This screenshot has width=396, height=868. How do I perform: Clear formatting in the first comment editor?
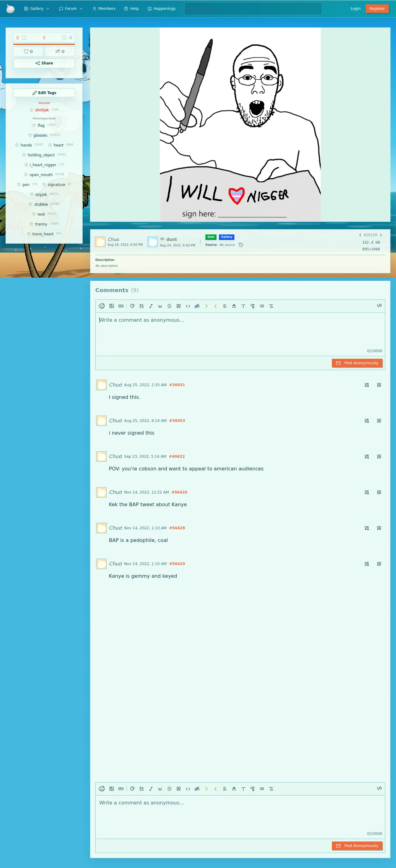(x=271, y=306)
